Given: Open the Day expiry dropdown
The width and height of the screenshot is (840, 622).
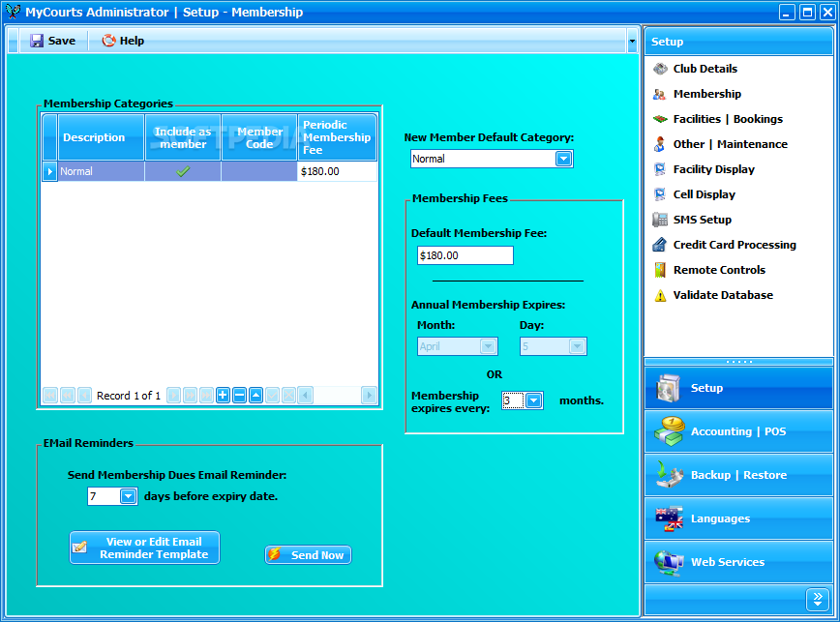Looking at the screenshot, I should [577, 346].
